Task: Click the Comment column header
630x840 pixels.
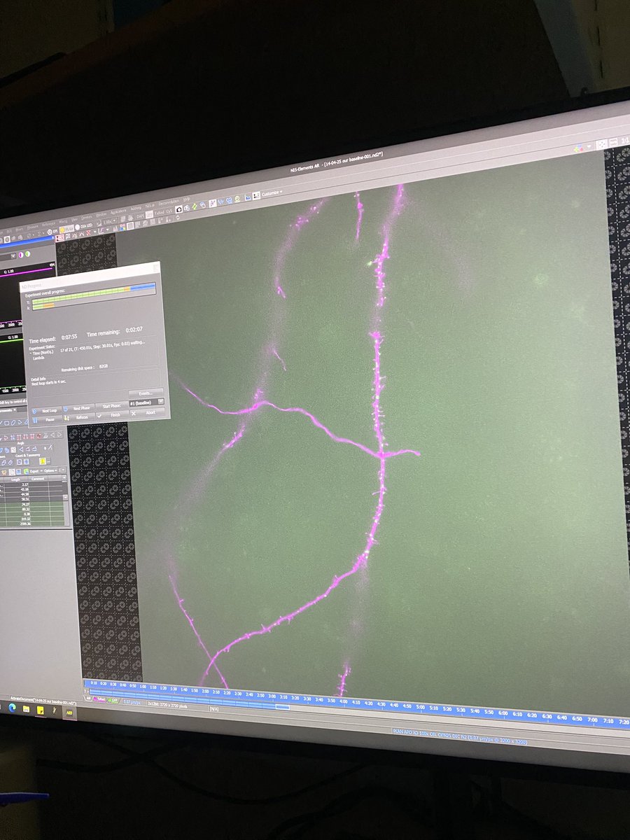Action: [x=38, y=479]
